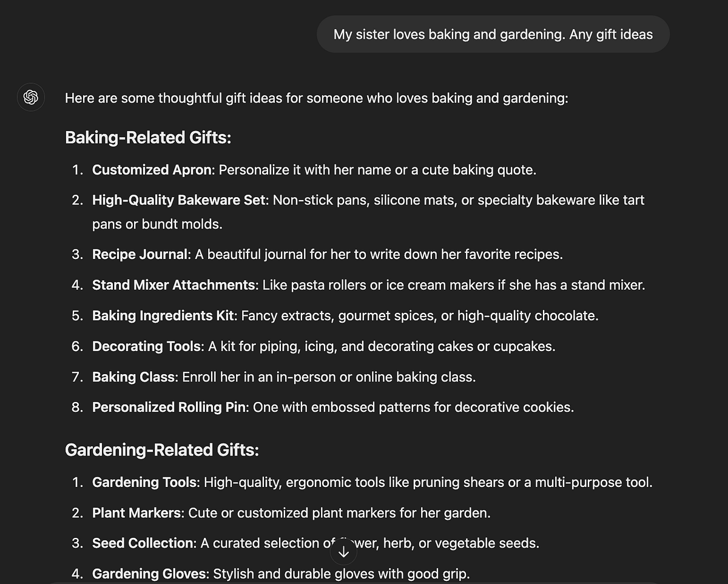Screen dimensions: 728x584
Task: Click the Plant Markers item
Action: point(291,513)
